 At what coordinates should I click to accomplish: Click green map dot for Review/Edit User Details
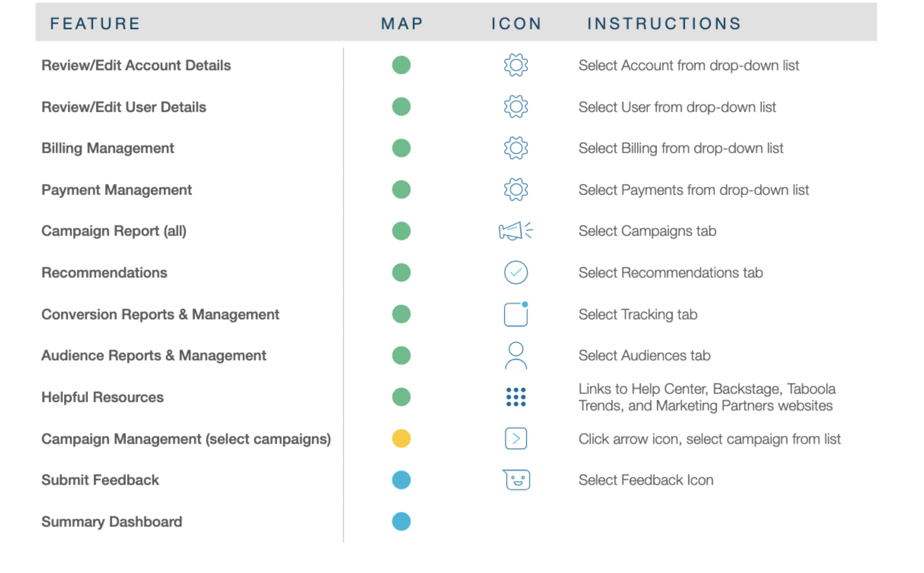coord(401,107)
